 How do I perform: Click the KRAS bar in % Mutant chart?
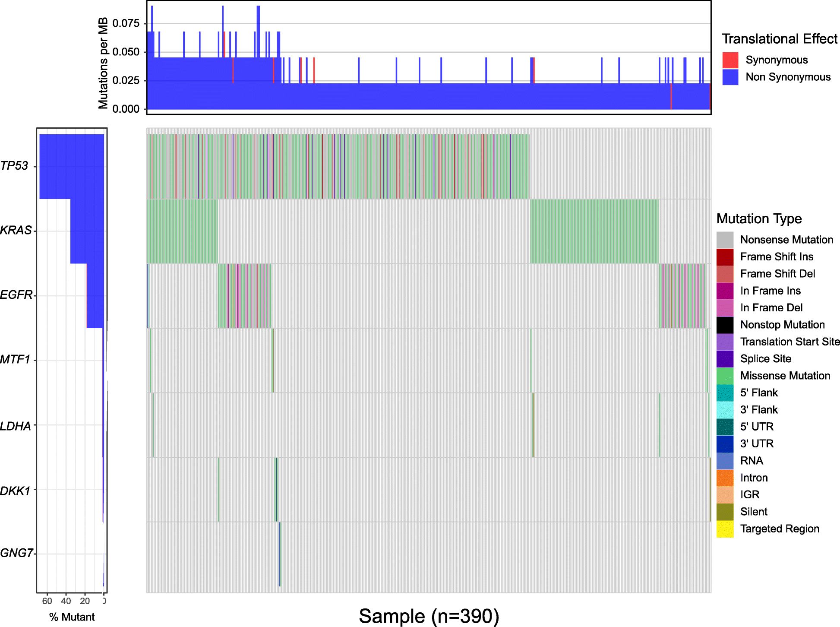click(87, 231)
